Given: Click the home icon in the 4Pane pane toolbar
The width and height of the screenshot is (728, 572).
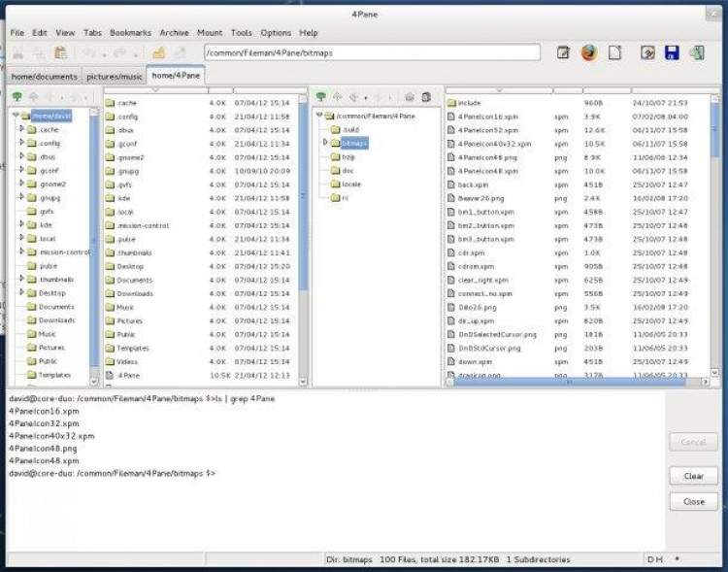Looking at the screenshot, I should [x=409, y=97].
